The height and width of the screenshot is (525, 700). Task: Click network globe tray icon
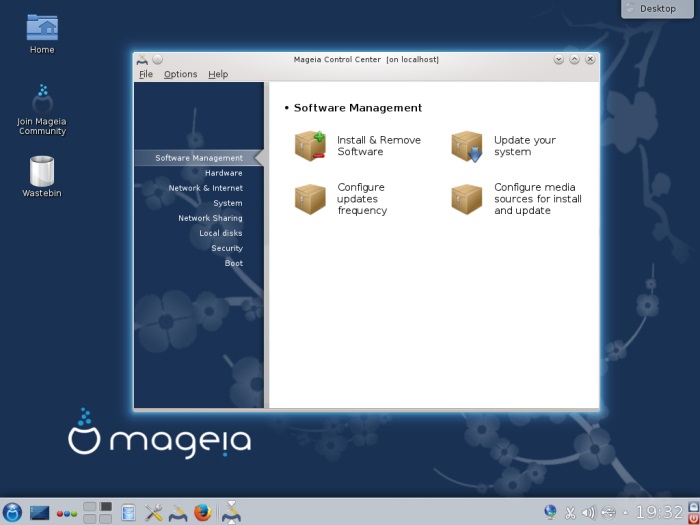click(550, 512)
